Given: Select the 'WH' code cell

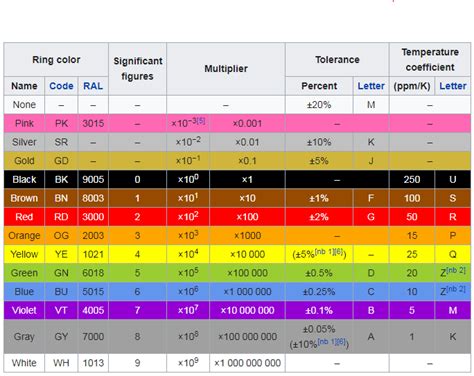Looking at the screenshot, I should pyautogui.click(x=61, y=363).
